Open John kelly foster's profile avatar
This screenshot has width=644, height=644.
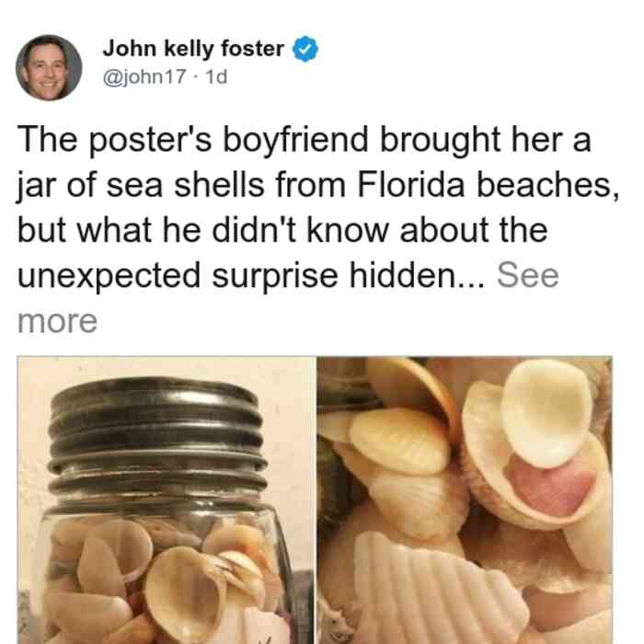[x=49, y=67]
